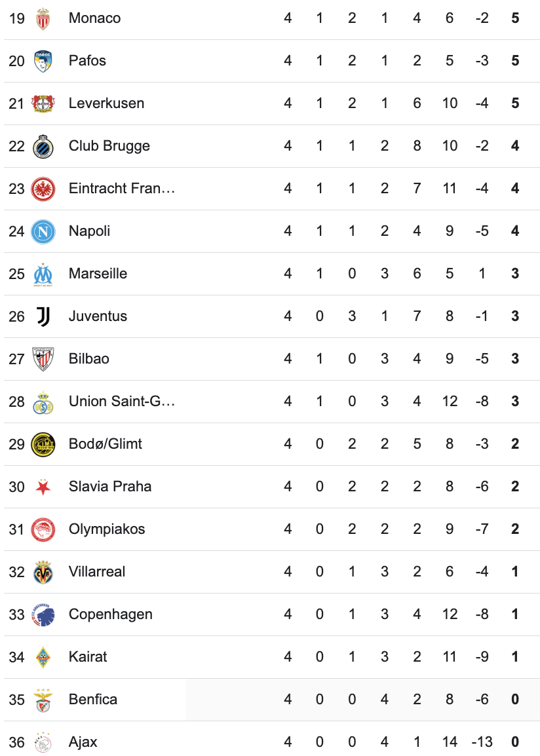Screen dimensions: 540x756
Task: Select the Kairat team name
Action: click(88, 657)
